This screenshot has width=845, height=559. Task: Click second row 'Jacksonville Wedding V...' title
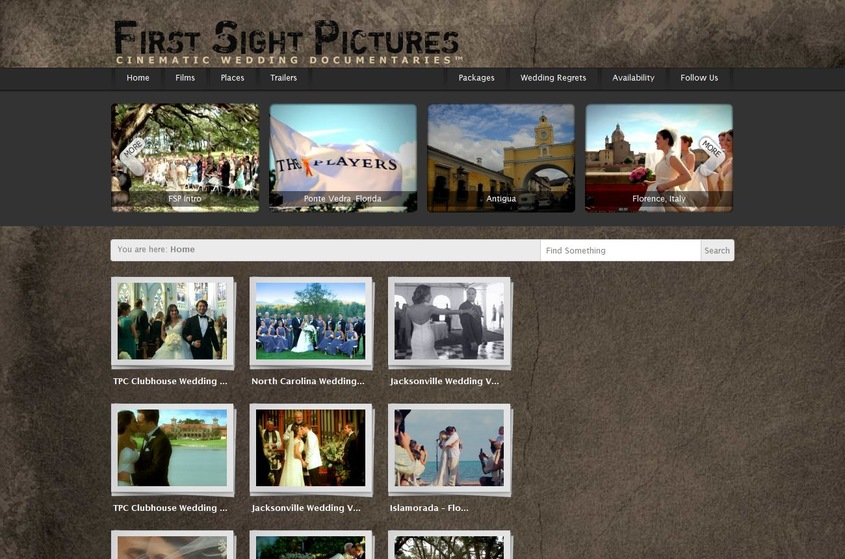pos(306,508)
